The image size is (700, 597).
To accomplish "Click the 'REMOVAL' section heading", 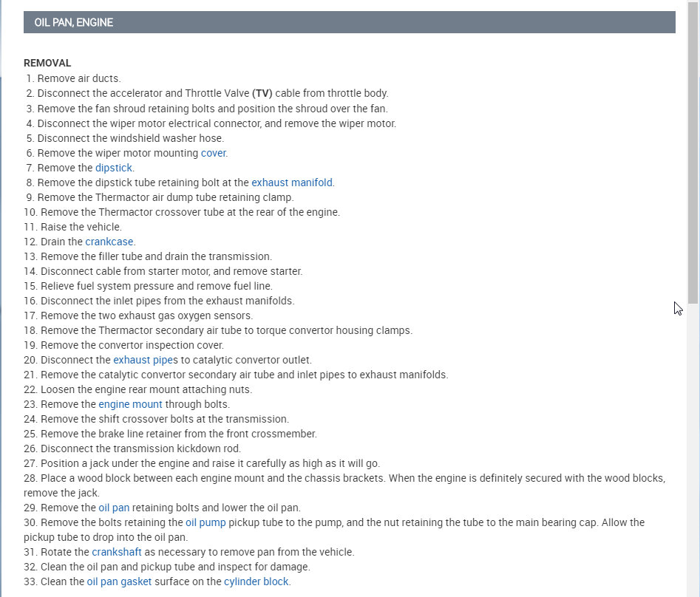I will click(47, 63).
